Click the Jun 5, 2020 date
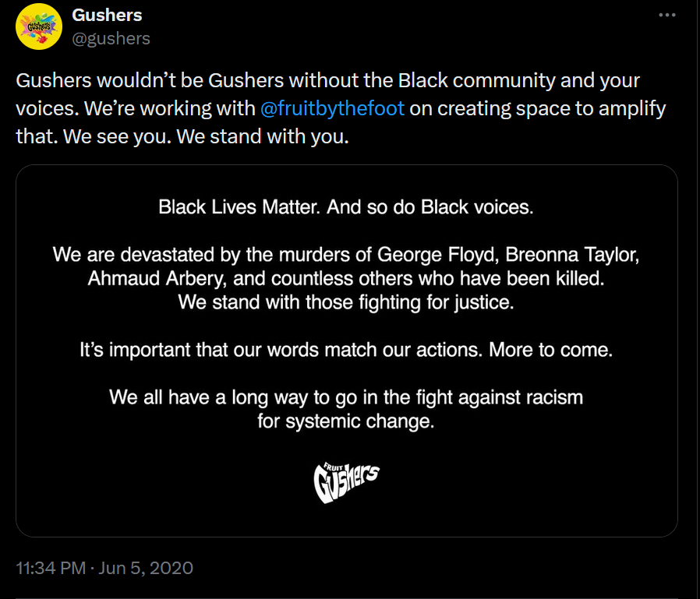This screenshot has width=700, height=599. coord(147,568)
